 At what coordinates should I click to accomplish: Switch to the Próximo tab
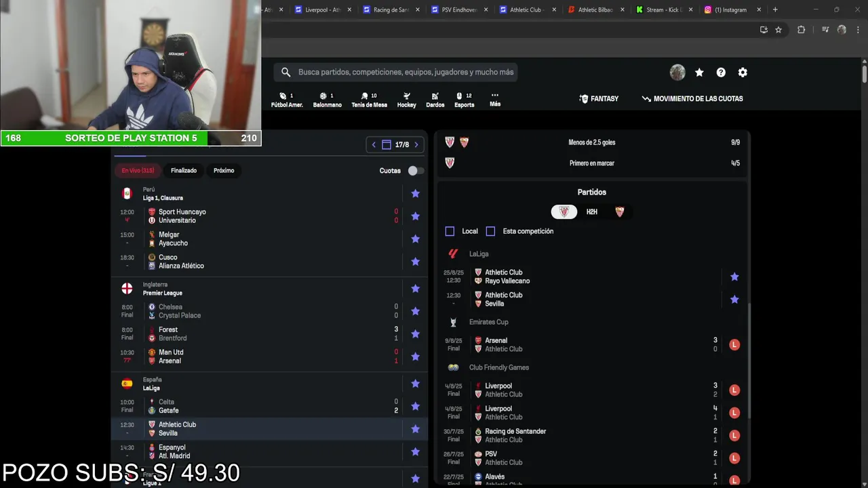pyautogui.click(x=224, y=171)
